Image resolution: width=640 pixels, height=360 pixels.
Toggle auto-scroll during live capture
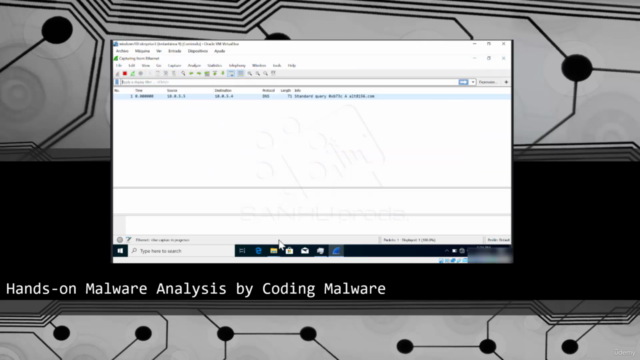pos(231,73)
